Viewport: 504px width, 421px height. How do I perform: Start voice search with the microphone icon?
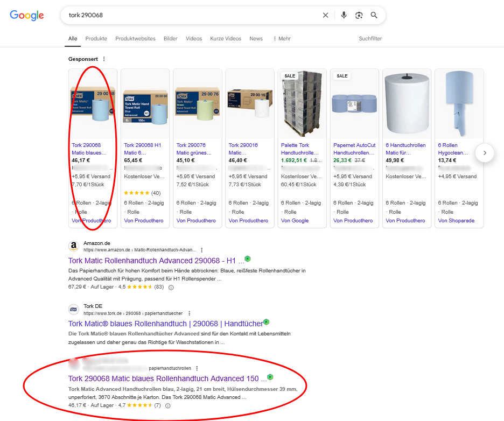point(344,15)
